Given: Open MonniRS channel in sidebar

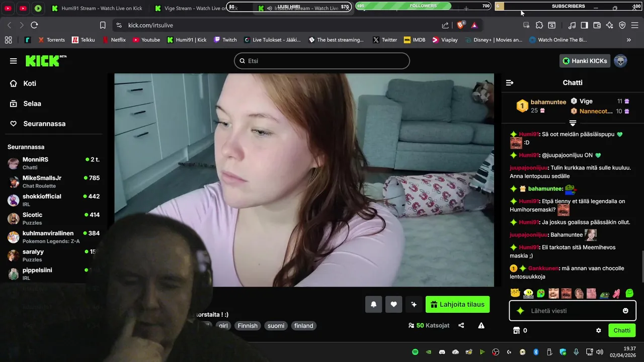Looking at the screenshot, I should click(x=53, y=163).
